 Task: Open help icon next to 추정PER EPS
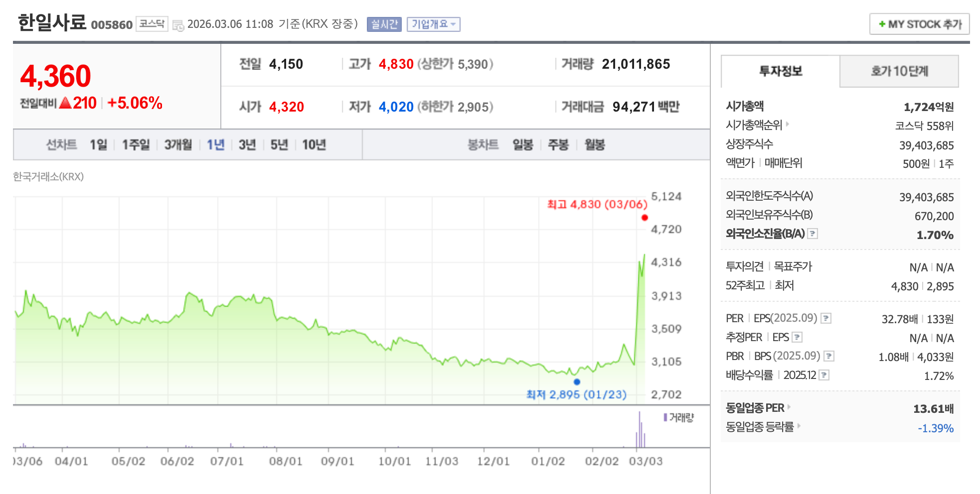tap(797, 337)
